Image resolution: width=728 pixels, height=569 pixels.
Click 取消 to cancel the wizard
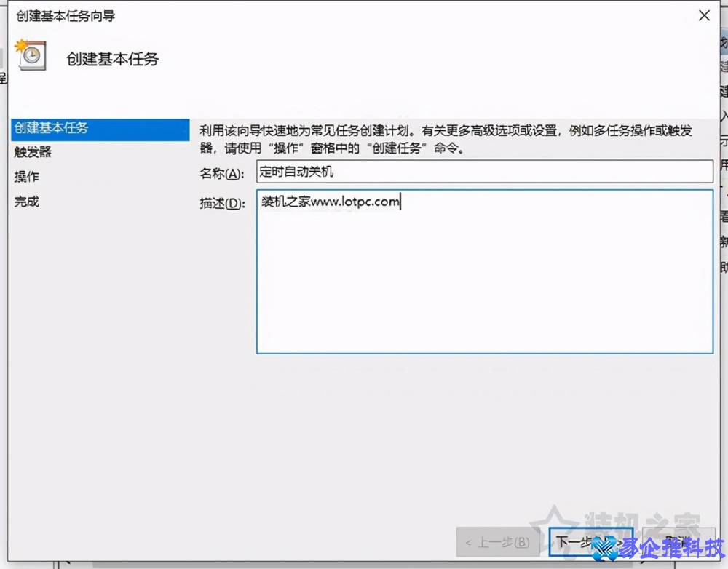677,541
